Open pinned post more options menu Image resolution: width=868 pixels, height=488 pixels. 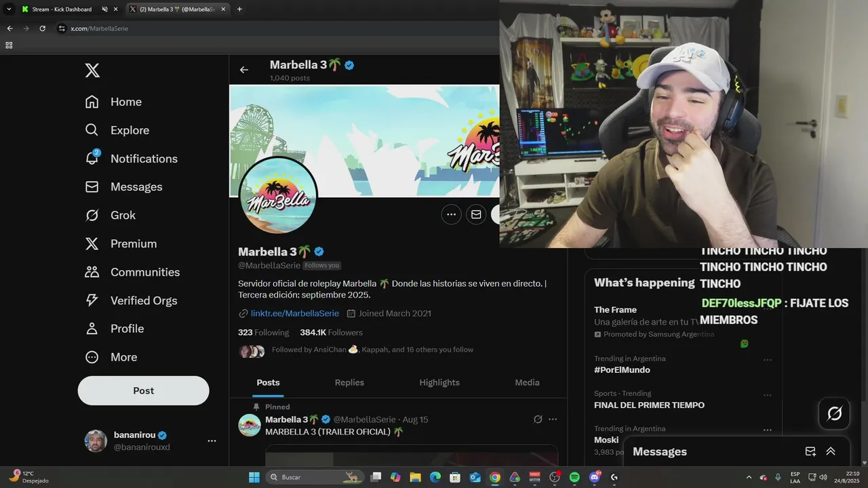pyautogui.click(x=553, y=420)
